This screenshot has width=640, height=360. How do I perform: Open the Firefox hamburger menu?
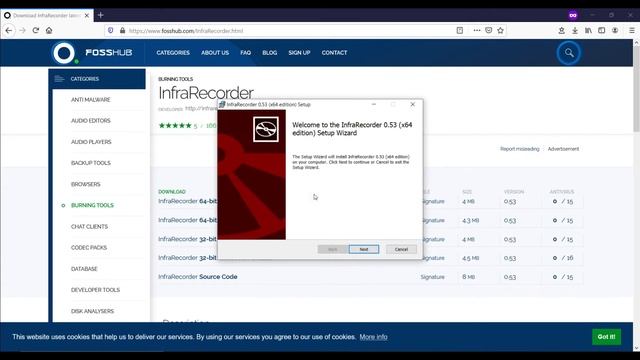[631, 31]
